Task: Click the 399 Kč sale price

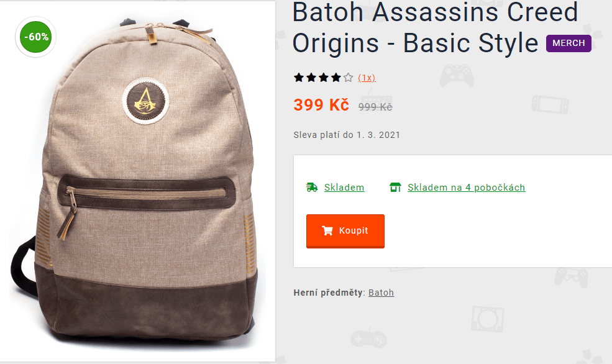Action: click(x=321, y=105)
